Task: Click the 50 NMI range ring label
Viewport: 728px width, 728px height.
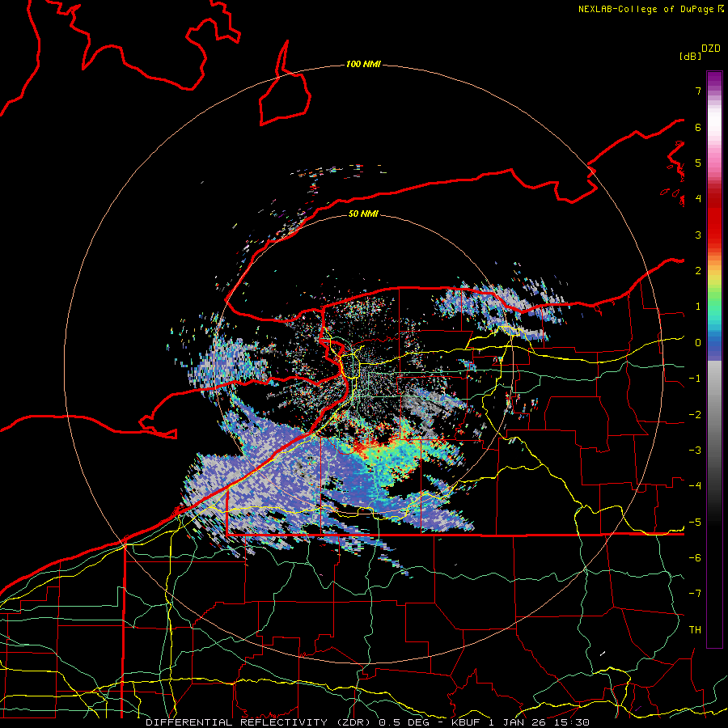Action: [363, 214]
